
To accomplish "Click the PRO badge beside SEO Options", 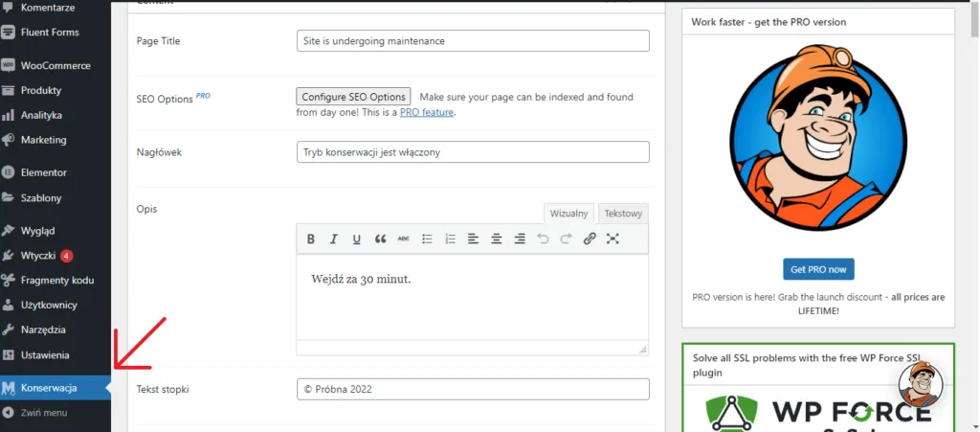I will click(203, 96).
